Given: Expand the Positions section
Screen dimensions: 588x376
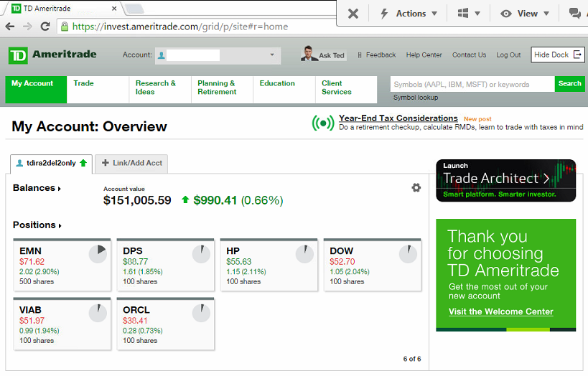Looking at the screenshot, I should pyautogui.click(x=37, y=225).
